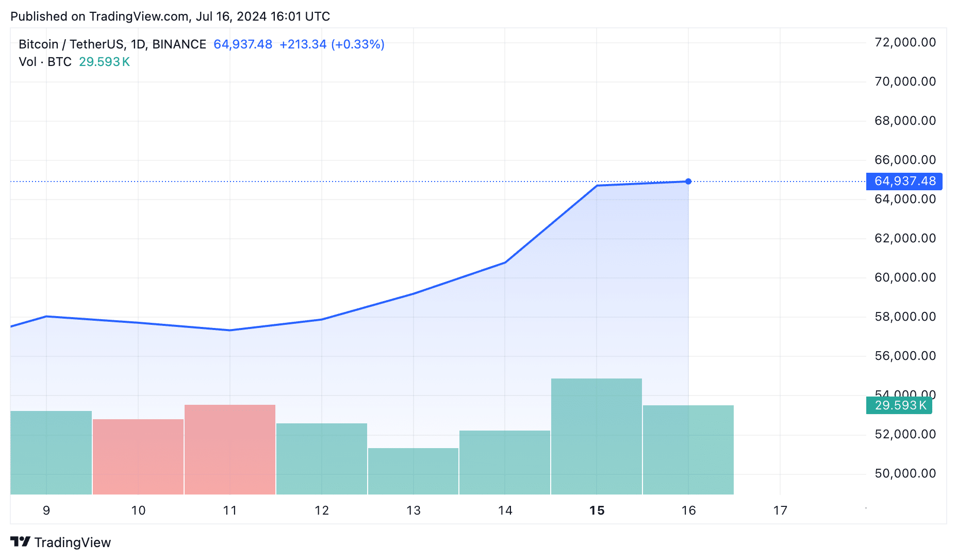The image size is (957, 560).
Task: Click the volume bar for day 12
Action: pyautogui.click(x=322, y=459)
